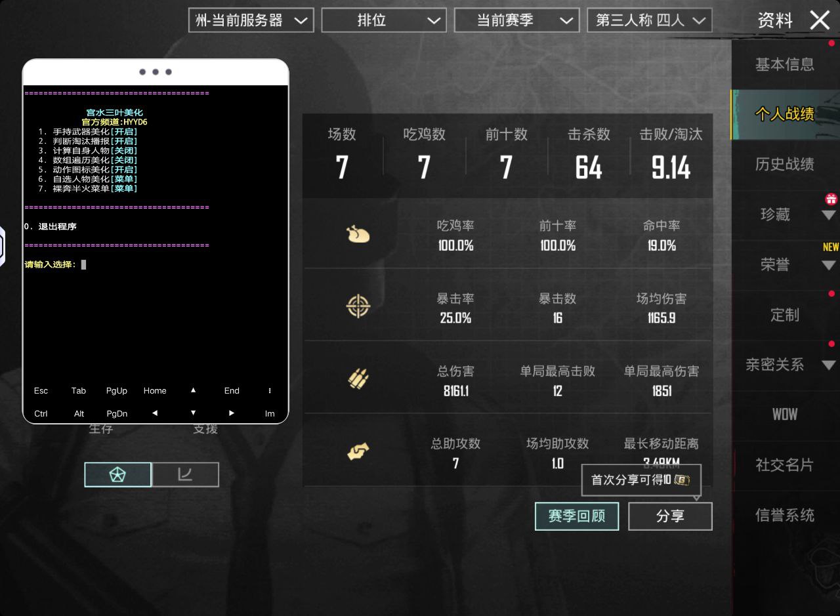
Task: Click the chicken dinner stats icon
Action: coord(358,234)
